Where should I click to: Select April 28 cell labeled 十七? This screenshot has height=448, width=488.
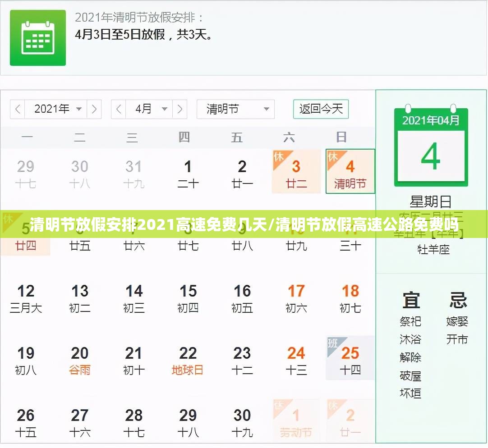point(134,423)
